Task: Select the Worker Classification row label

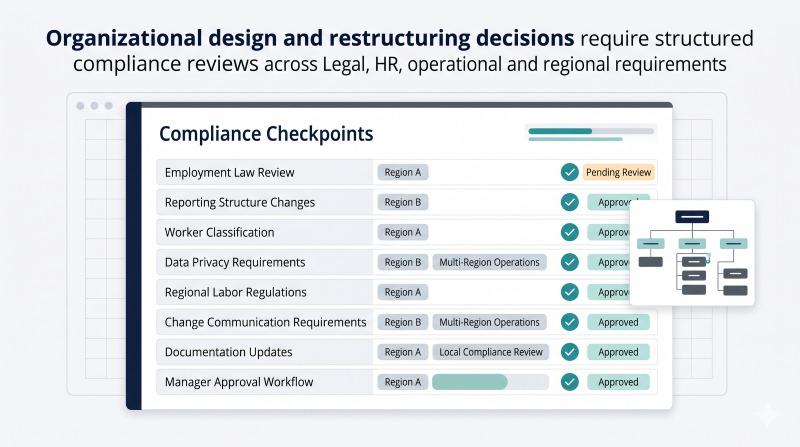Action: pyautogui.click(x=219, y=232)
